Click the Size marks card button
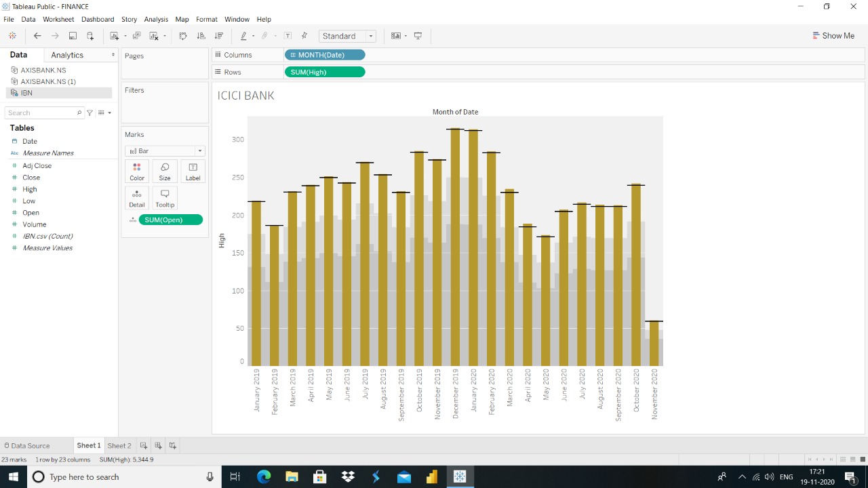This screenshot has width=868, height=488. point(165,171)
